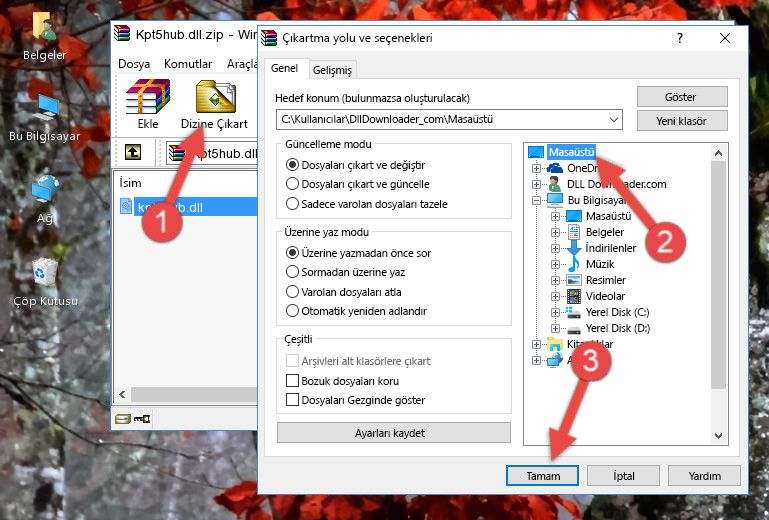
Task: Select the Bu Bilgisayar icon in tree
Action: click(x=555, y=200)
